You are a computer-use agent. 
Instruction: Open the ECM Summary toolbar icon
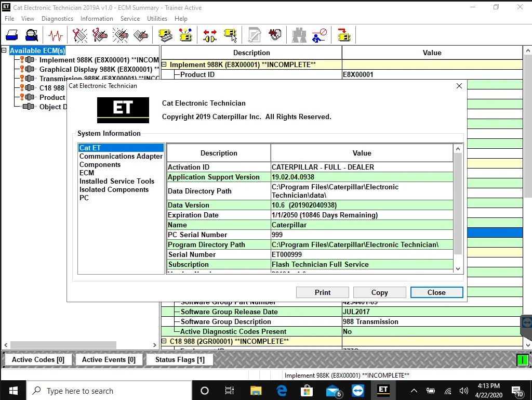[165, 35]
